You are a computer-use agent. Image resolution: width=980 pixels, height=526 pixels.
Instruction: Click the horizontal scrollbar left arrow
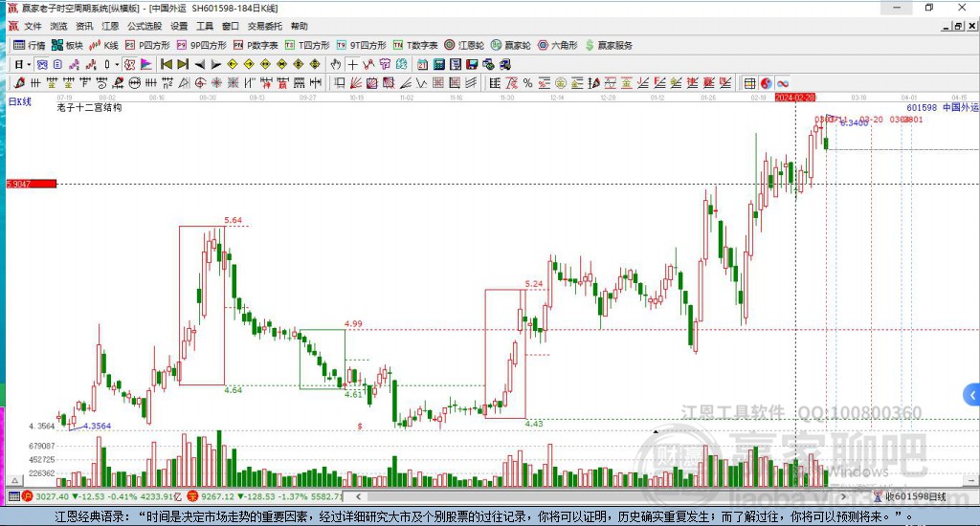[x=358, y=496]
